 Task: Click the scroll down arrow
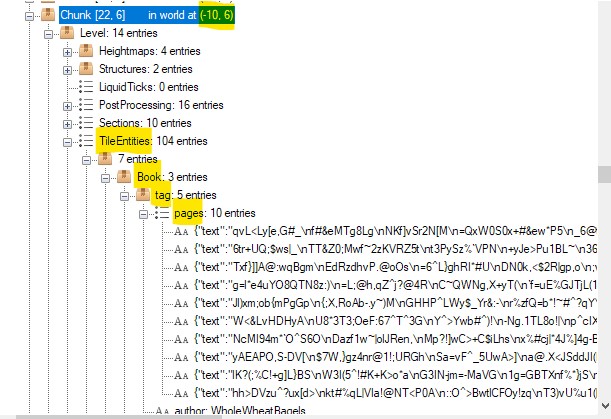[604, 406]
